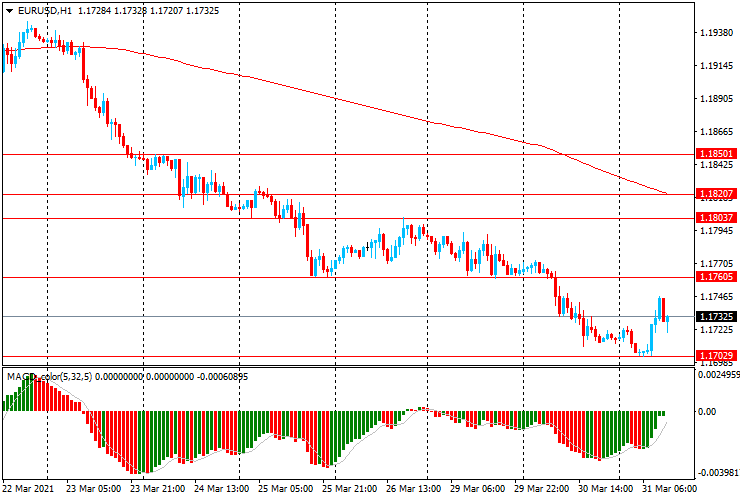Image resolution: width=740 pixels, height=500 pixels.
Task: Open the EURUSD,H1 chart dropdown triangle
Action: click(9, 11)
